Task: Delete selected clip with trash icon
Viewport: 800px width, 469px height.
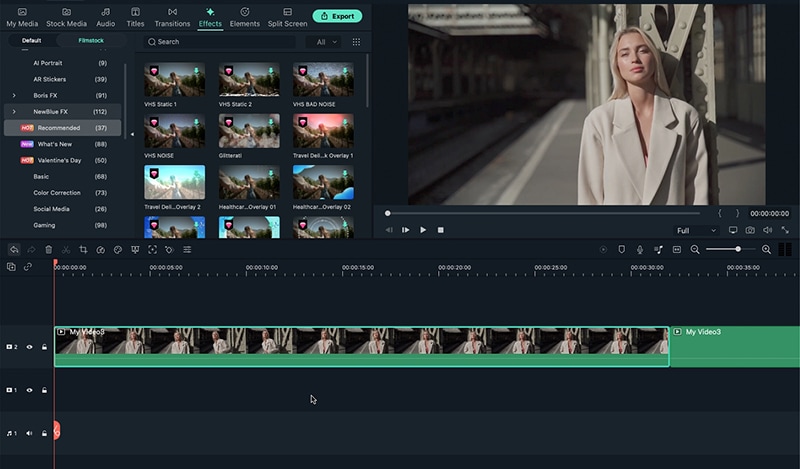Action: (x=48, y=250)
